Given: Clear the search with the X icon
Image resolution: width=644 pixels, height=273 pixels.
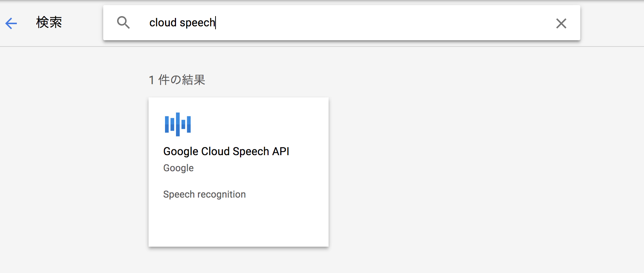Looking at the screenshot, I should (x=561, y=23).
